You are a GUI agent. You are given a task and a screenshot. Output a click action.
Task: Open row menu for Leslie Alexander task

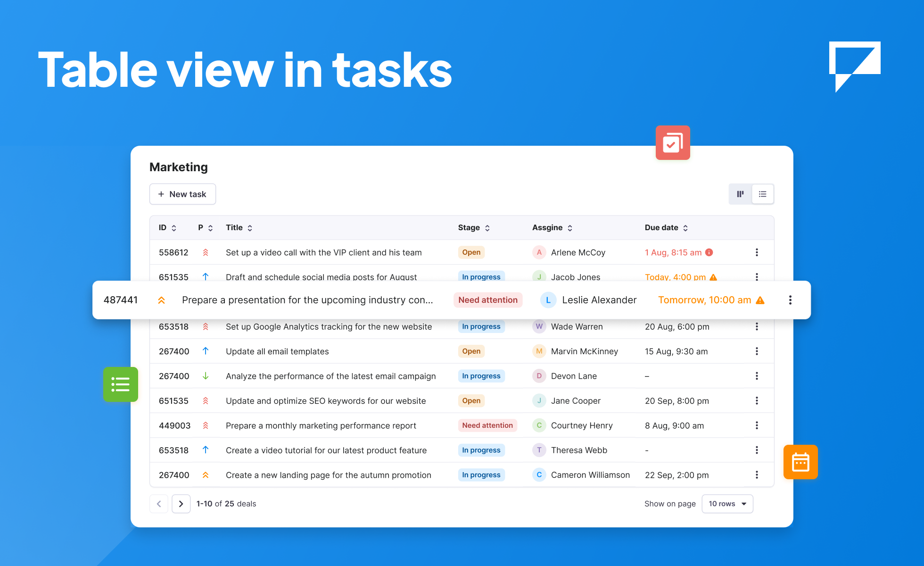pyautogui.click(x=790, y=300)
